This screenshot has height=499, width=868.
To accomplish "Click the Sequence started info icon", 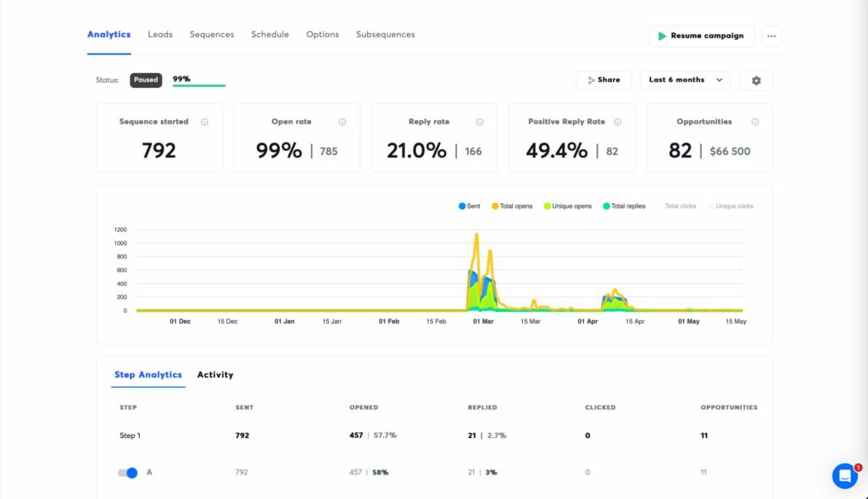I will 203,121.
